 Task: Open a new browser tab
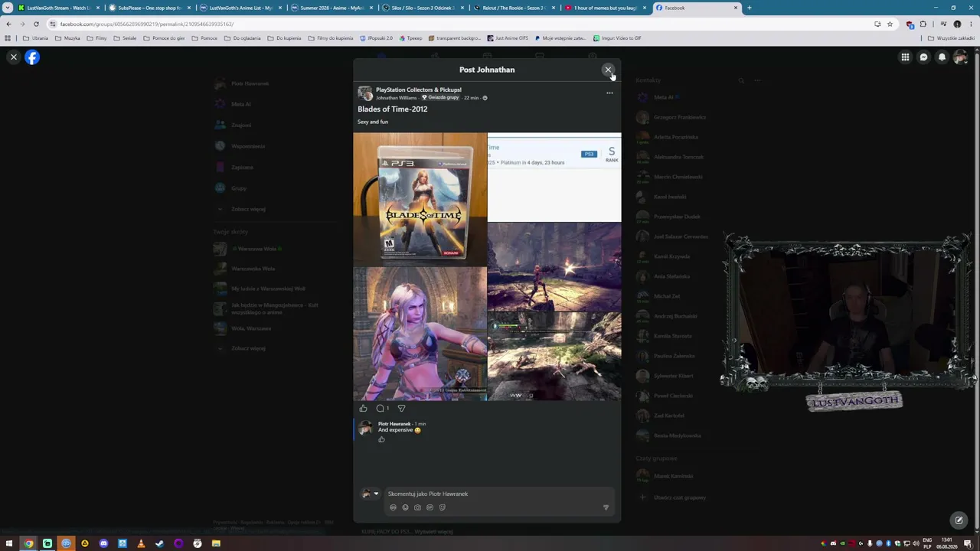tap(749, 8)
